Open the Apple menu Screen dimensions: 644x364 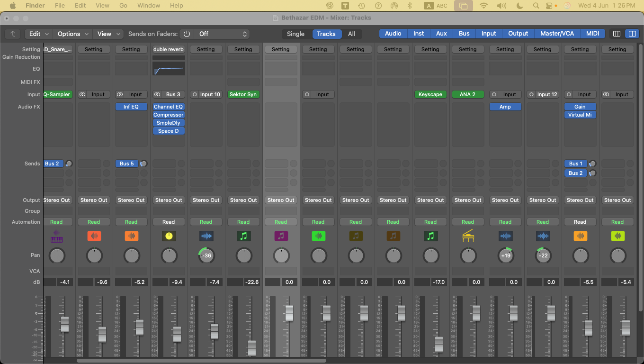[x=13, y=6]
